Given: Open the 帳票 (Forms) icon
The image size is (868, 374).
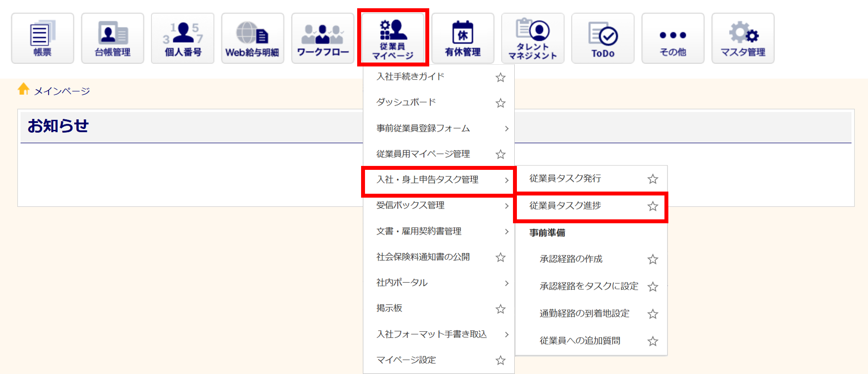Looking at the screenshot, I should click(43, 38).
